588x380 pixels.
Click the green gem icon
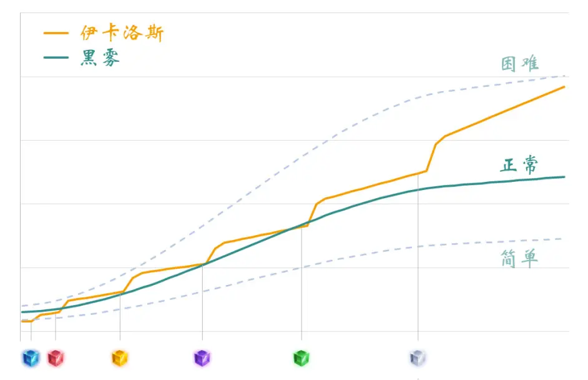tap(301, 358)
